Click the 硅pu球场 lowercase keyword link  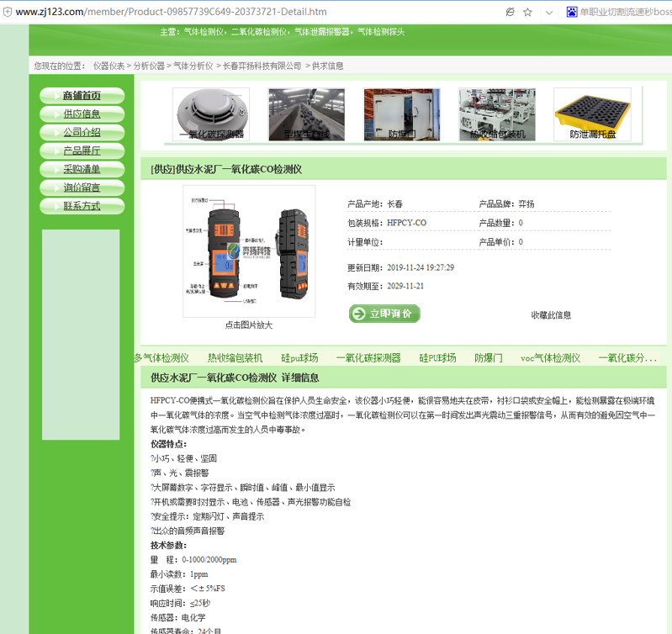click(299, 358)
